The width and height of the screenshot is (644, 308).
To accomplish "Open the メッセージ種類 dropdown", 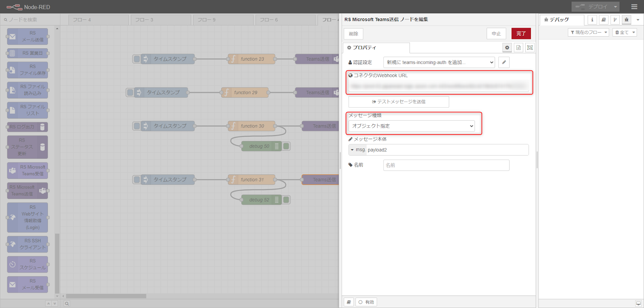I will [412, 126].
